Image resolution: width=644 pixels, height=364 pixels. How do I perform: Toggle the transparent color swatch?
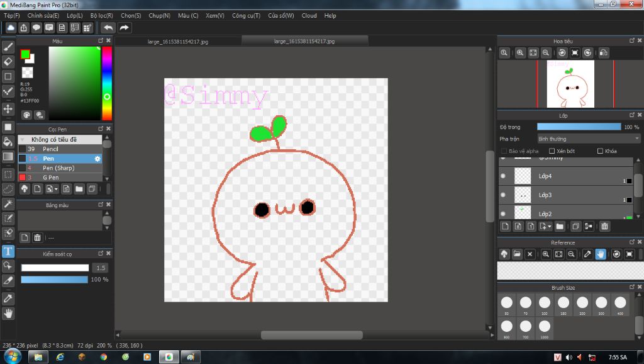[28, 73]
